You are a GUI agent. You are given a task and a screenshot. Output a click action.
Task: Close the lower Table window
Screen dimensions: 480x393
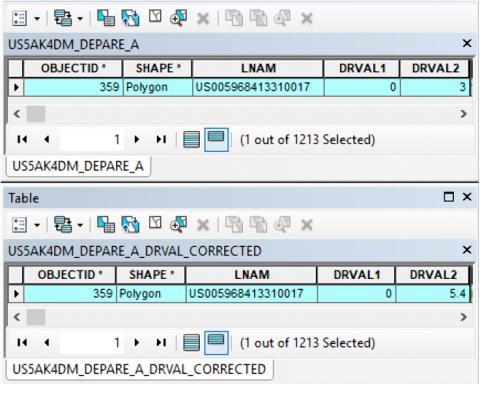(467, 197)
